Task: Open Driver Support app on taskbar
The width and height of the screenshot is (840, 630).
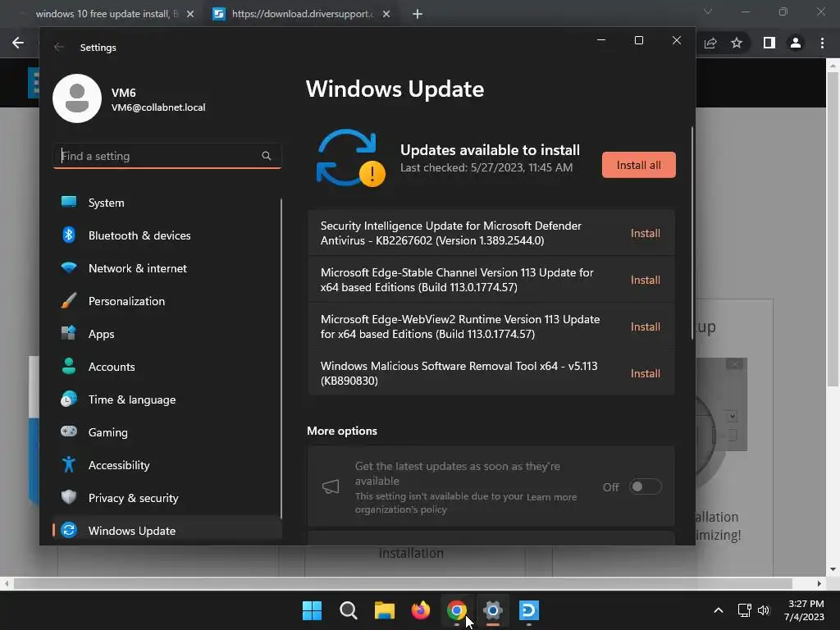Action: pos(529,610)
